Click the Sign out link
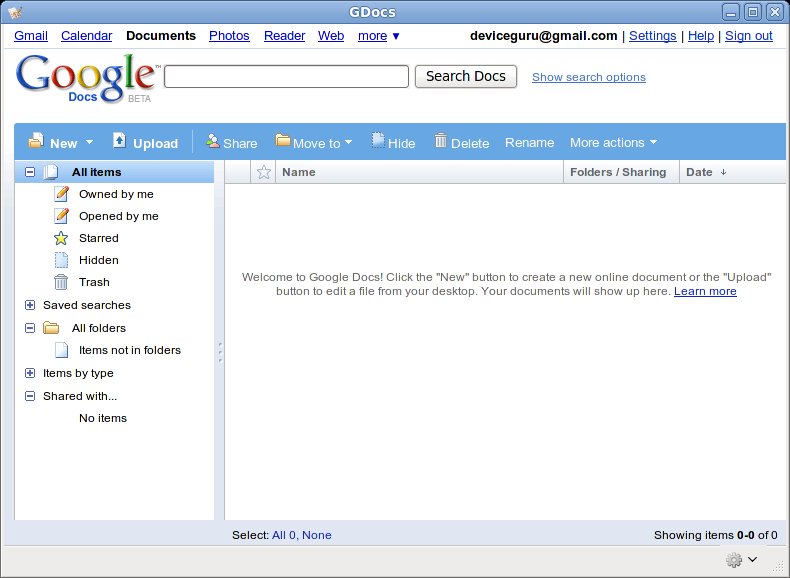The width and height of the screenshot is (790, 578). [749, 36]
